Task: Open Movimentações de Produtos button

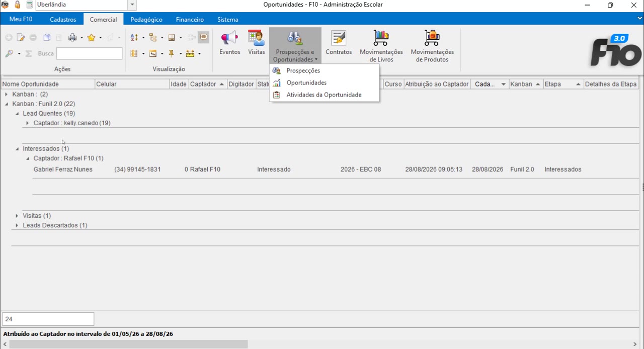Action: (x=432, y=46)
